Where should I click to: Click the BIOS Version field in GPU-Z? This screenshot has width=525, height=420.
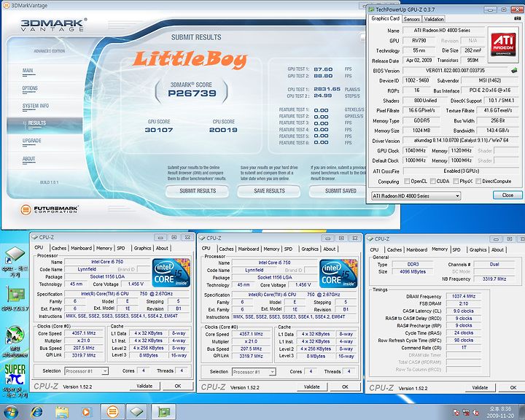pos(455,71)
